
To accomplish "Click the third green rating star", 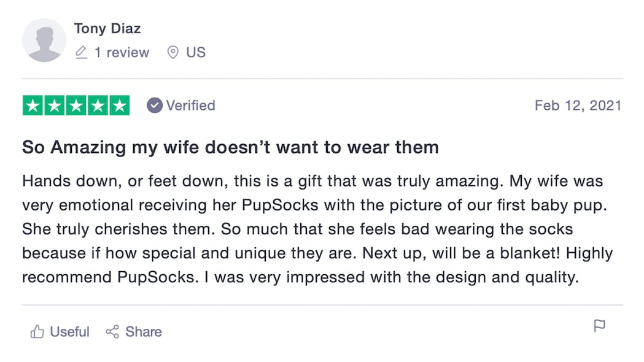I will 76,106.
